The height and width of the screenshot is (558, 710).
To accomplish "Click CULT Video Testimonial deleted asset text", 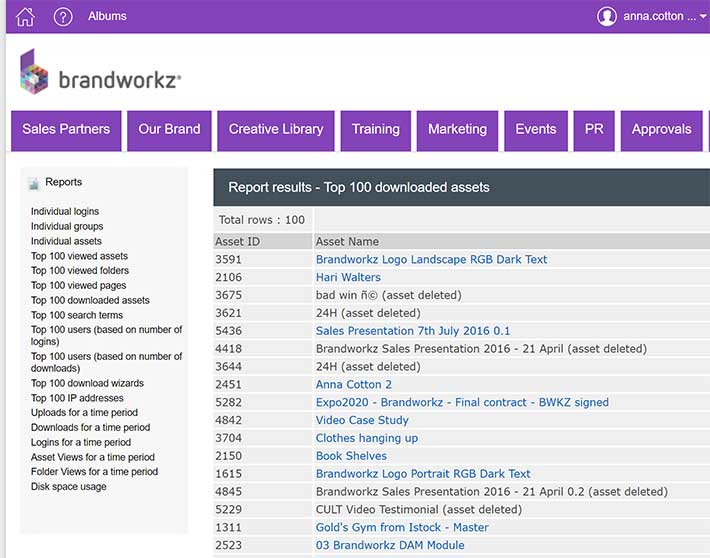I will 419,510.
